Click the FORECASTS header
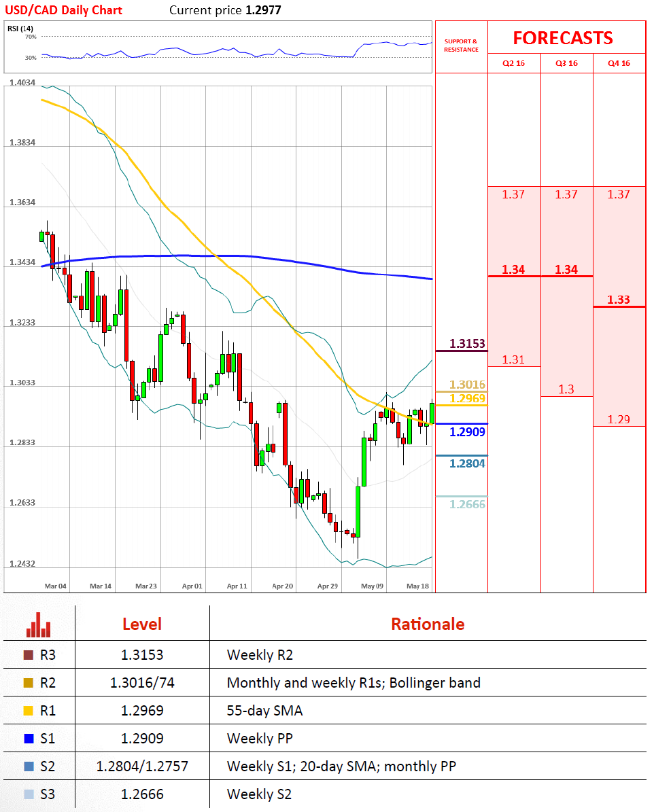The height and width of the screenshot is (812, 654). click(563, 38)
